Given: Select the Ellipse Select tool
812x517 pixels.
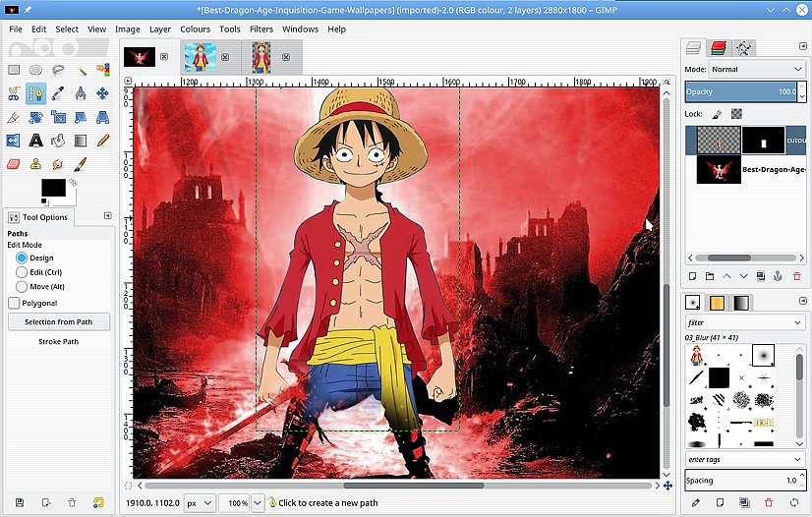Looking at the screenshot, I should coord(35,70).
